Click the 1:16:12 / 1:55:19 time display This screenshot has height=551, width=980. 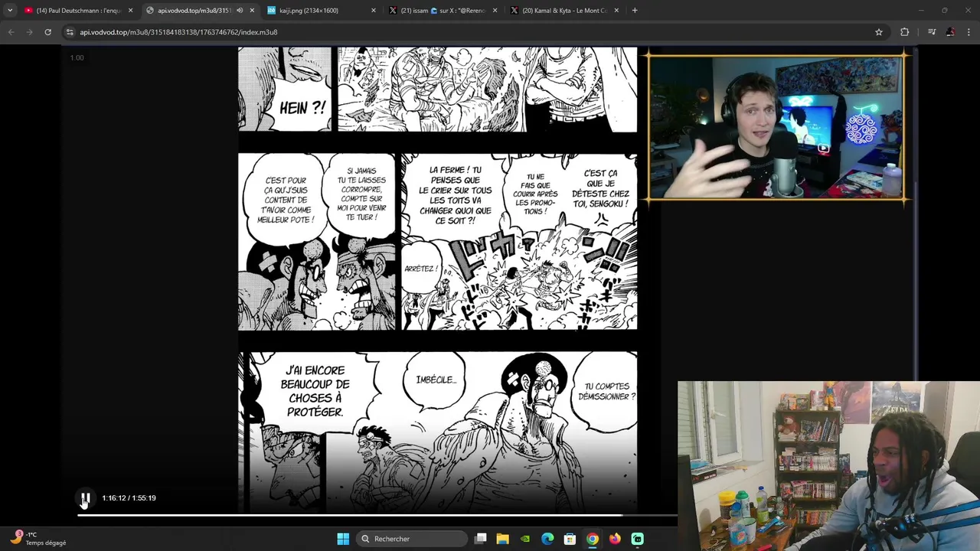[129, 498]
